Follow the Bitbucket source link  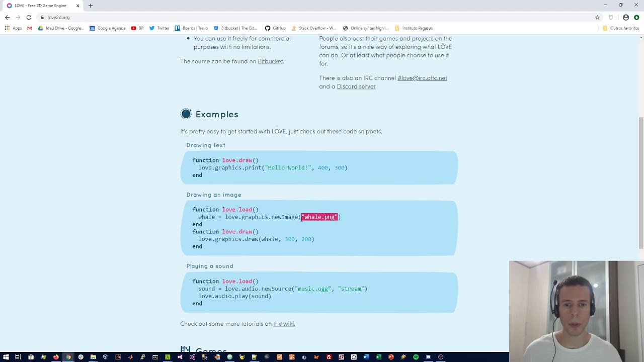[x=270, y=61]
